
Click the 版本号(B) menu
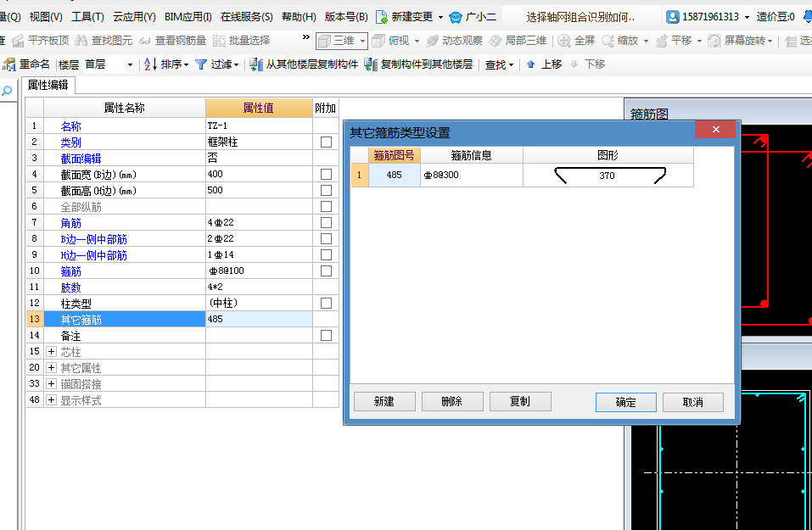[346, 17]
